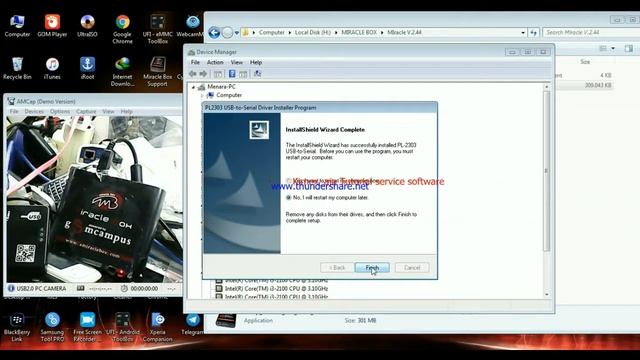Open the AMCap Capture menu

click(x=86, y=111)
